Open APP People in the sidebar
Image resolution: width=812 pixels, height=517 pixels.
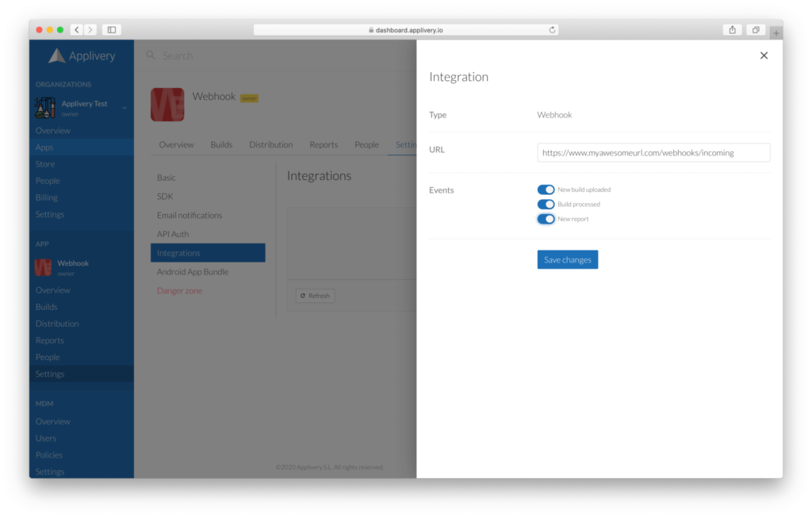[x=82, y=357]
